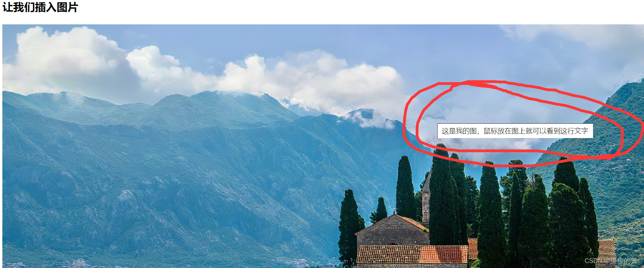Click the CSDN watermark text
Screen dimensions: 644x268
point(611,261)
